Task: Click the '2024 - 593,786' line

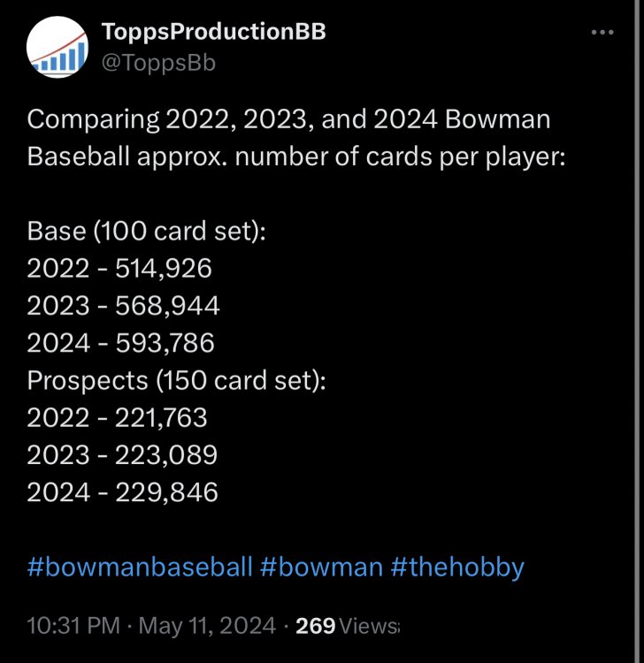Action: tap(120, 343)
